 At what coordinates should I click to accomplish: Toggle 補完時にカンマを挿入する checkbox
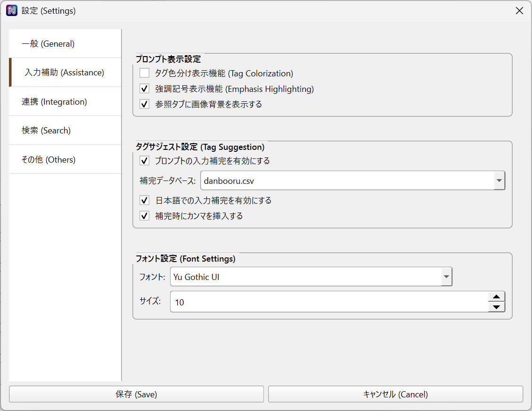tap(145, 216)
